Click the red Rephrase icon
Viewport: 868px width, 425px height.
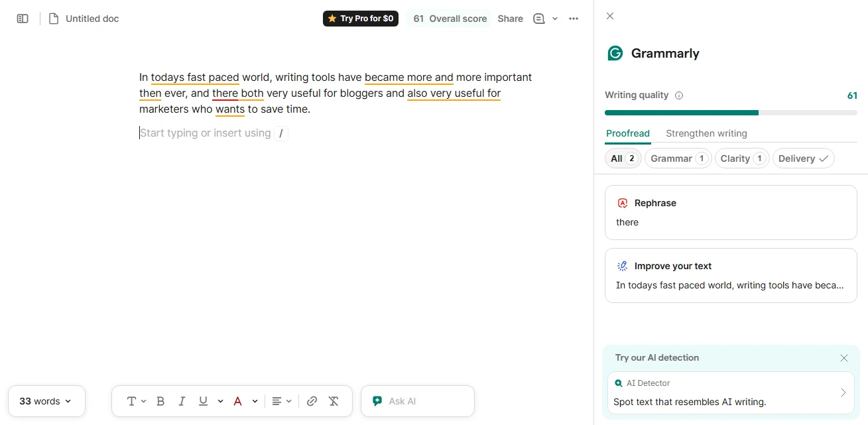[x=623, y=203]
